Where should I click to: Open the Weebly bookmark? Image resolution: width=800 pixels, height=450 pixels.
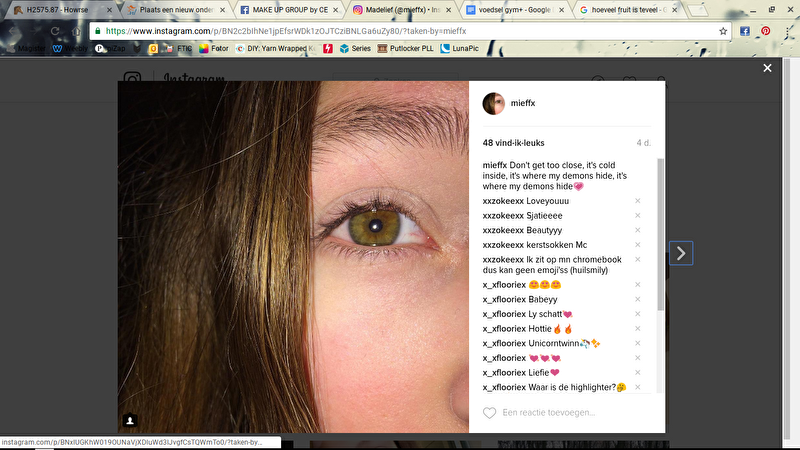70,48
